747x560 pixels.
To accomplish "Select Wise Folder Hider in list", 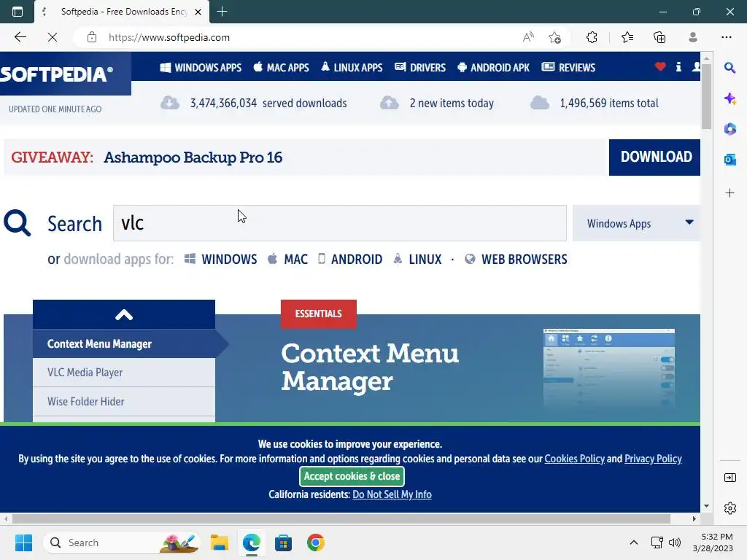I will point(124,402).
